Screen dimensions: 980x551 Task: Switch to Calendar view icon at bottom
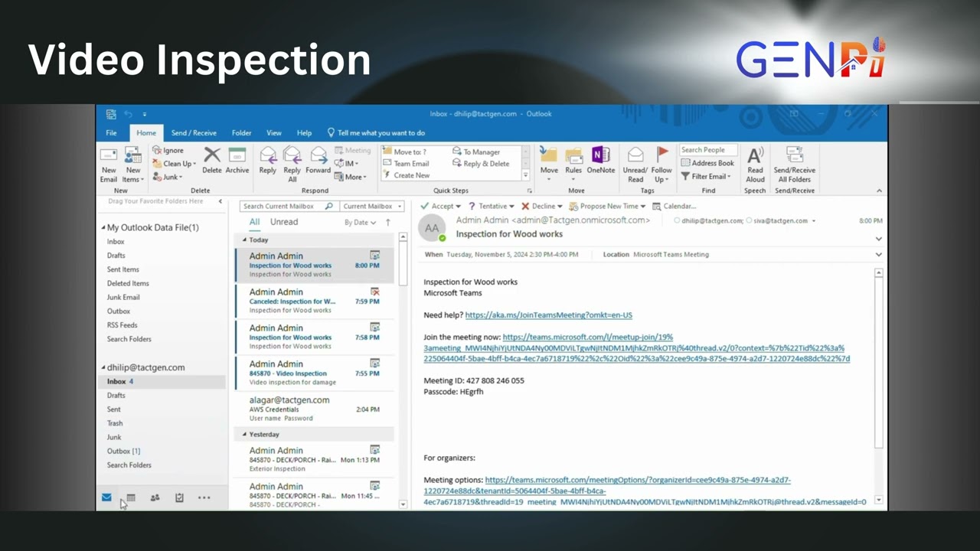(x=131, y=497)
